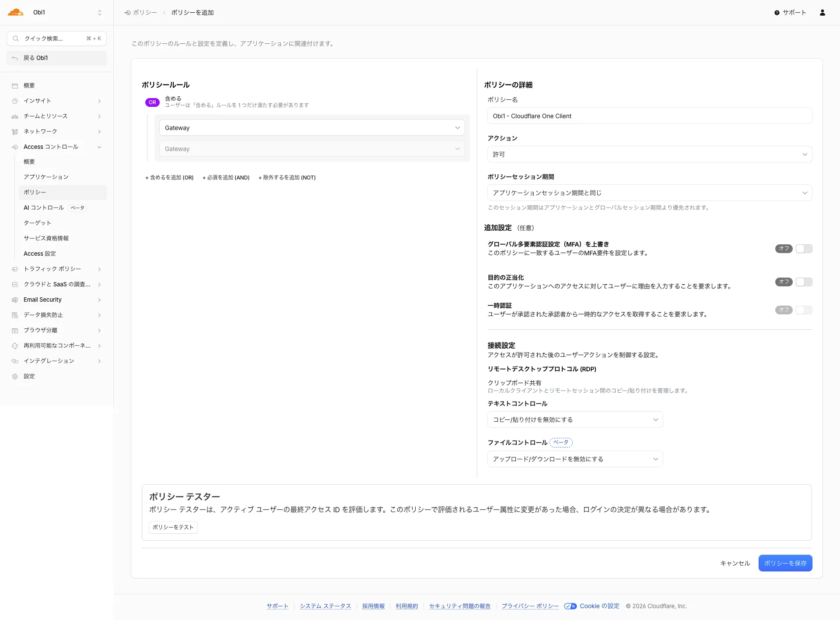This screenshot has height=620, width=840.
Task: Click the クイック検索 search field
Action: [x=56, y=39]
